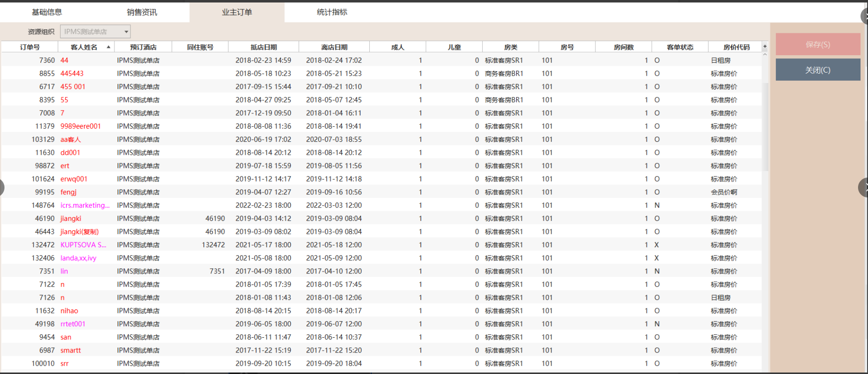Click arrival date 2019-09-20 10:15
This screenshot has width=868, height=374.
[x=263, y=364]
